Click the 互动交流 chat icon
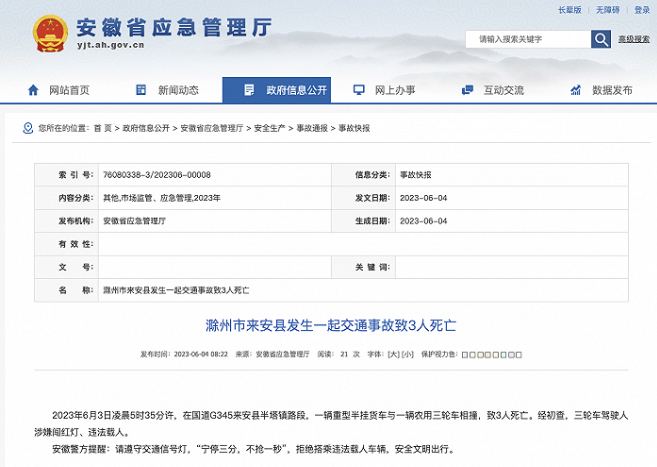The image size is (657, 467). click(465, 90)
